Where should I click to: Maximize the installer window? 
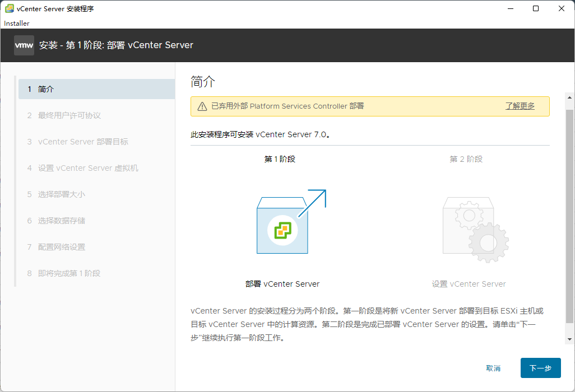click(536, 8)
